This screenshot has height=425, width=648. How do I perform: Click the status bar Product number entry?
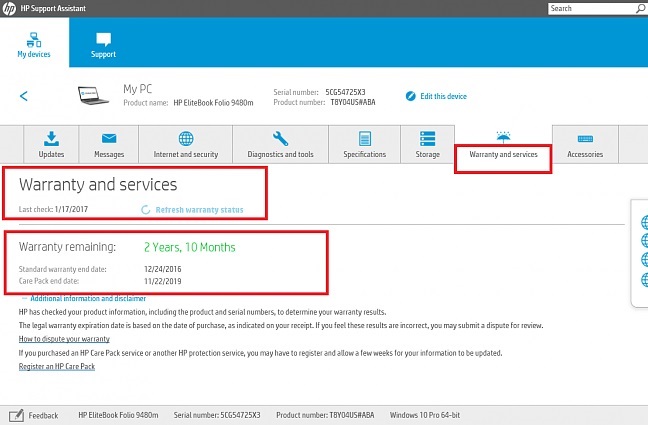[325, 415]
